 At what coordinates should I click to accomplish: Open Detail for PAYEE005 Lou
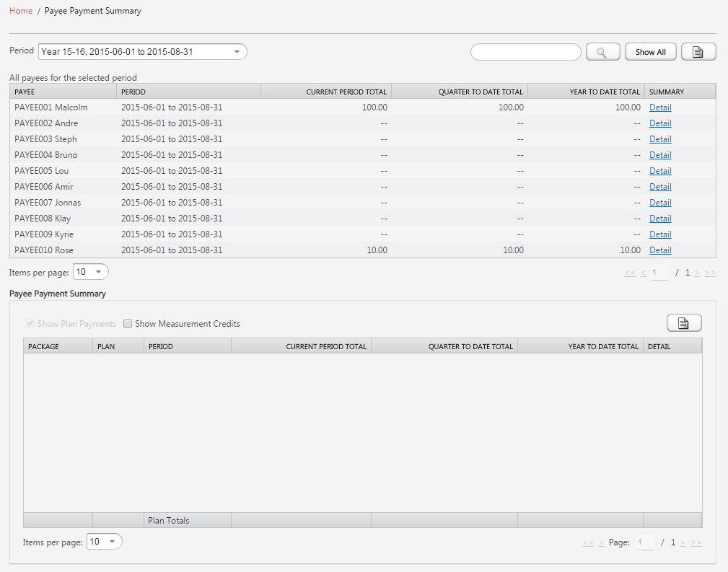660,171
